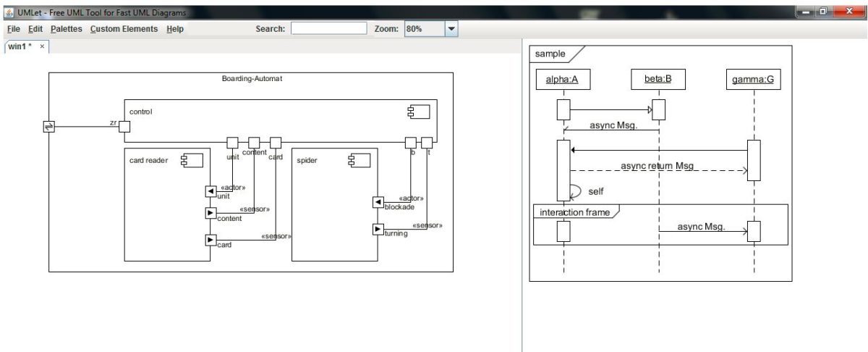Viewport: 868px width, 352px height.
Task: Switch to the win1 diagram tab
Action: pos(20,46)
